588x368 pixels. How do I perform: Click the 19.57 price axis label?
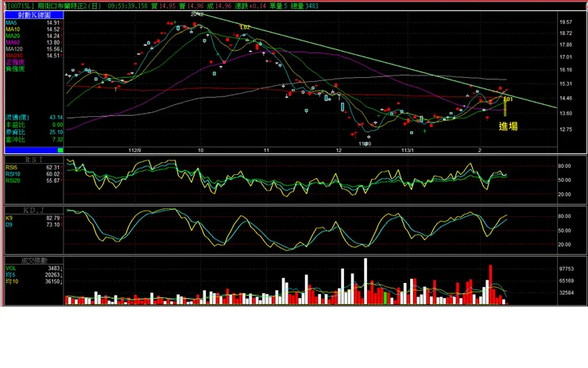tap(566, 22)
